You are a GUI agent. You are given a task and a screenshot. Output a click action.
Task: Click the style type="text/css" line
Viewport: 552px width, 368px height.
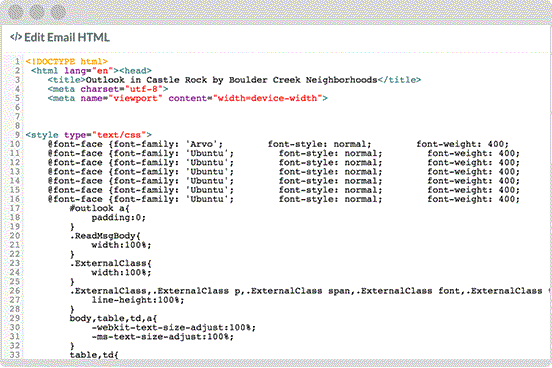pyautogui.click(x=89, y=135)
